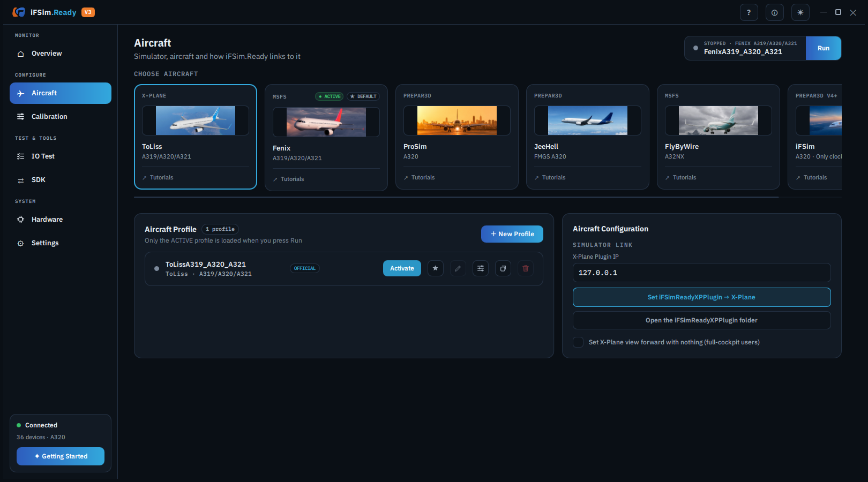Open Tutorials link on Fenix card
The width and height of the screenshot is (868, 482).
point(289,179)
